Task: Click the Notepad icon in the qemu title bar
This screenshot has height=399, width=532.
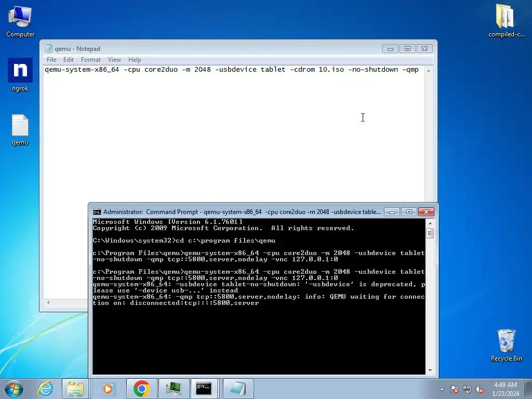Action: click(49, 48)
